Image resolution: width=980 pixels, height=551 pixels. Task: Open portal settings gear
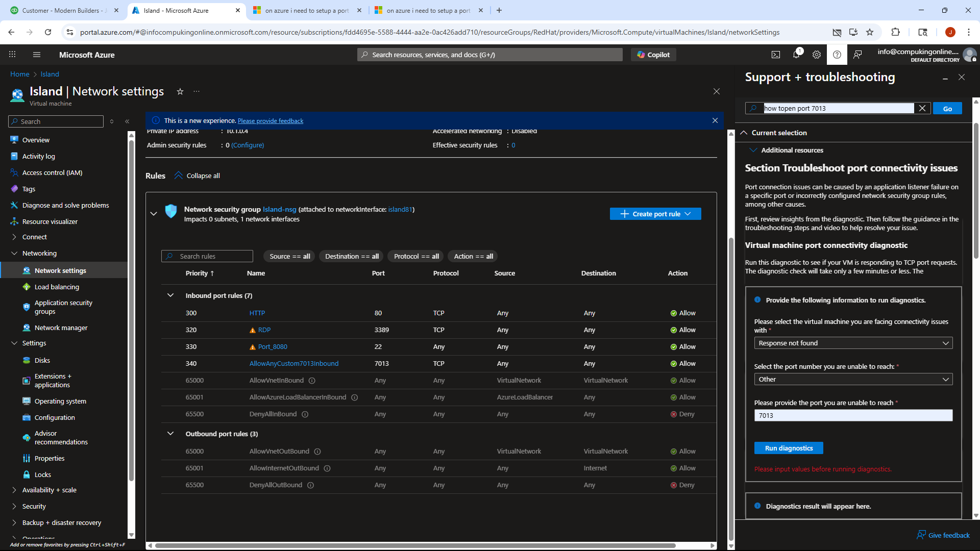(x=817, y=55)
